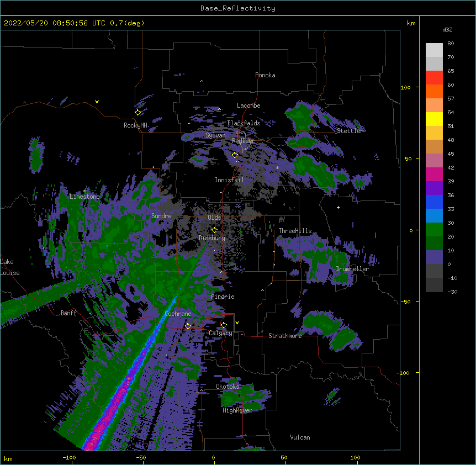Pick the red swatch between 65 and 60 dBZ
This screenshot has width=476, height=465.
pyautogui.click(x=434, y=77)
